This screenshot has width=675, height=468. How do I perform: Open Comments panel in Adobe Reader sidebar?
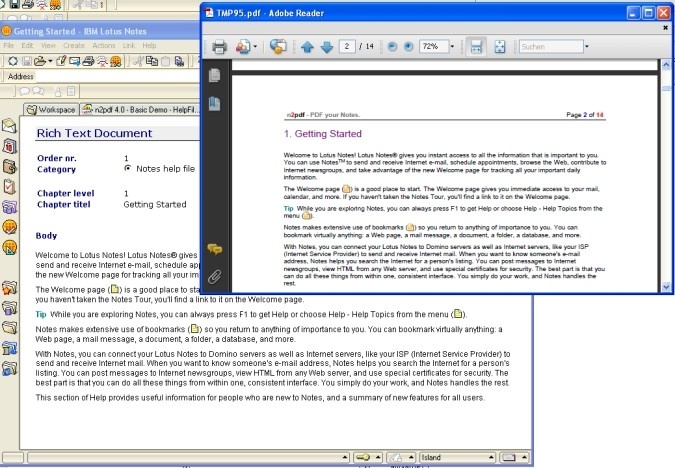tap(214, 249)
